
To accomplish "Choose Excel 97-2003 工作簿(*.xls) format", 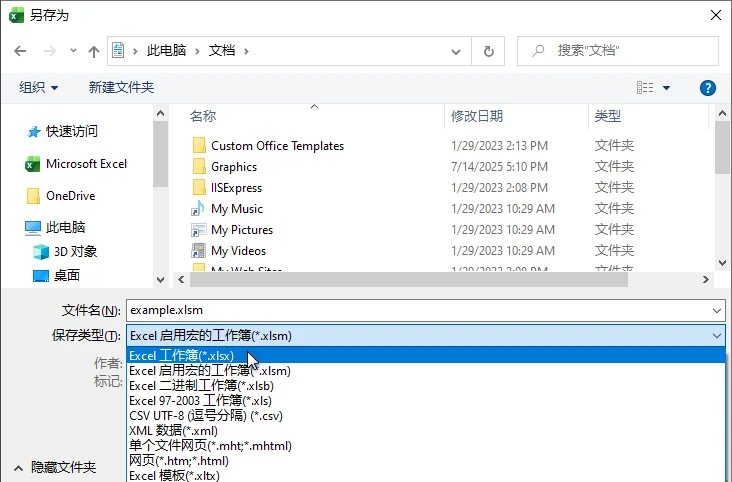I will 426,401.
